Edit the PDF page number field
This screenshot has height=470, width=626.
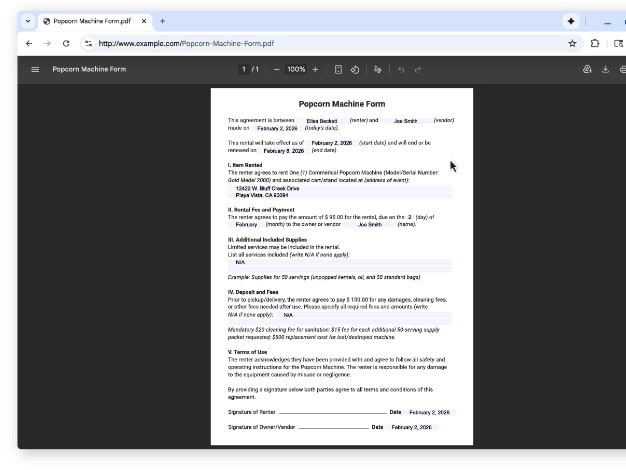(x=243, y=69)
